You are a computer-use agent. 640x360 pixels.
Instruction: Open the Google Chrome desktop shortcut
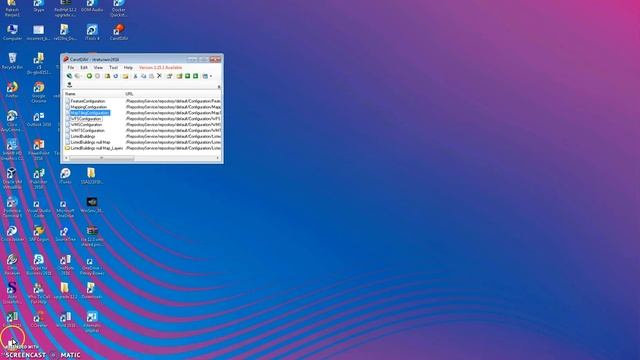point(39,92)
